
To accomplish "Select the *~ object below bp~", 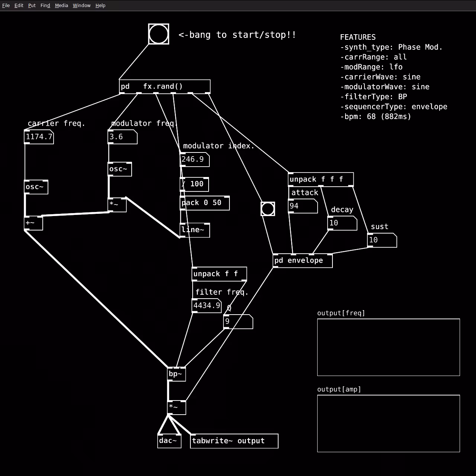I will (177, 408).
